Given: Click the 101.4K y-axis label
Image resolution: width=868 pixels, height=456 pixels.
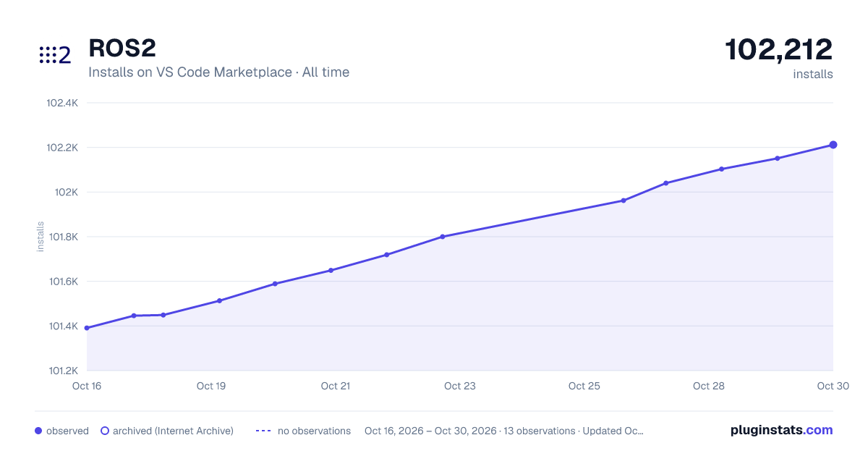Looking at the screenshot, I should [63, 326].
